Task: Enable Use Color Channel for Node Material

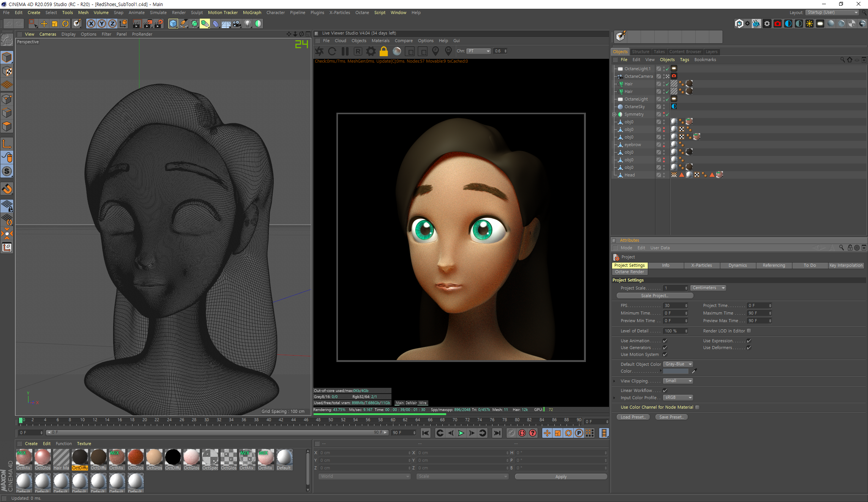Action: [697, 407]
